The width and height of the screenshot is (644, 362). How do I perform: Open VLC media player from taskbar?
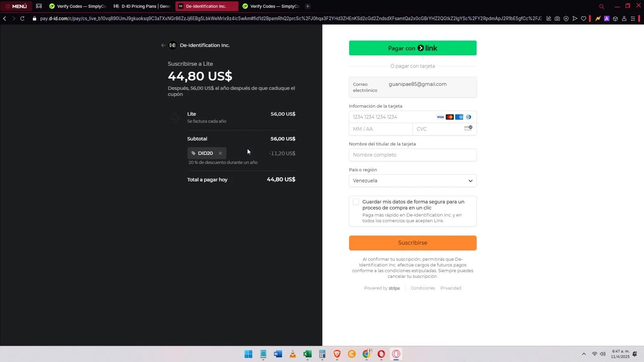click(x=293, y=354)
